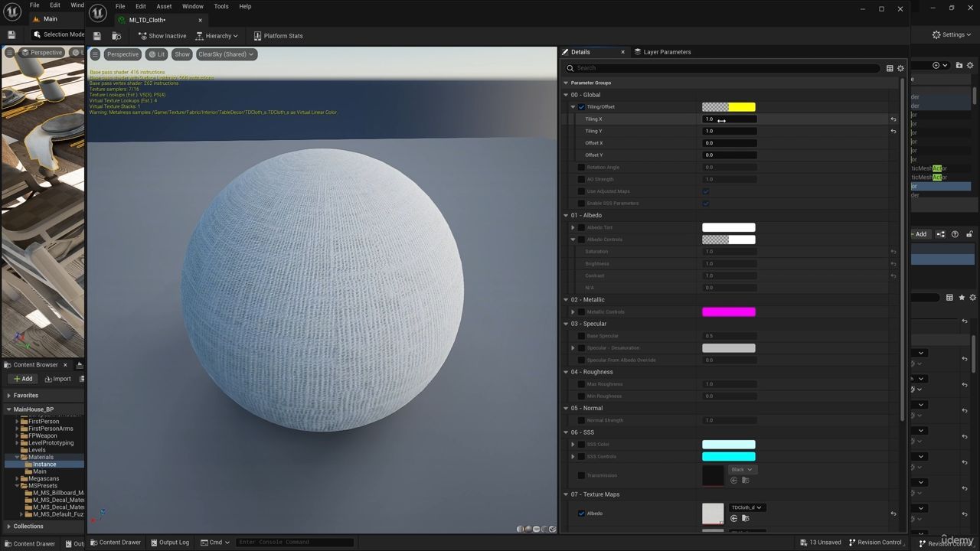Image resolution: width=980 pixels, height=551 pixels.
Task: Open the Platform Stats panel
Action: pos(278,36)
